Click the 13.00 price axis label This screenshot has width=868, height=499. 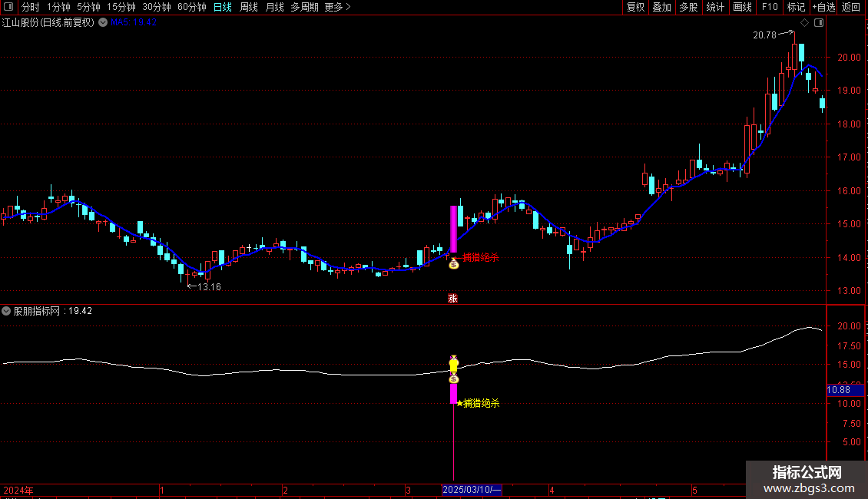click(849, 290)
